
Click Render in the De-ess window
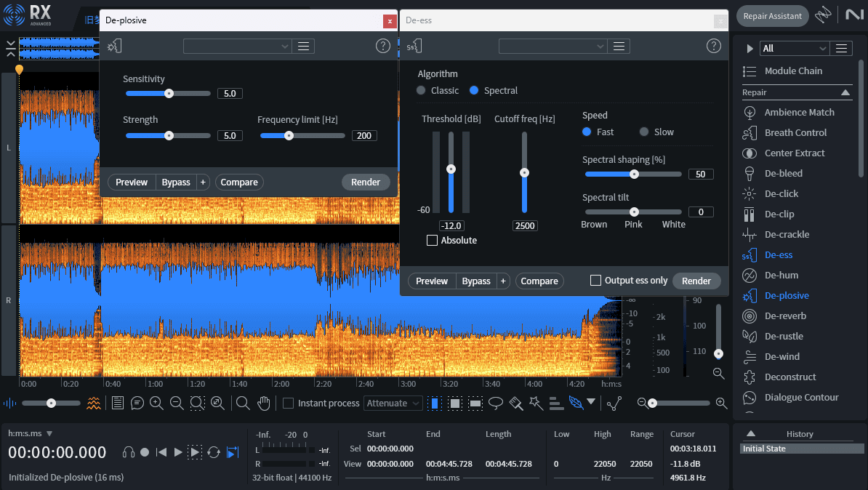click(696, 281)
